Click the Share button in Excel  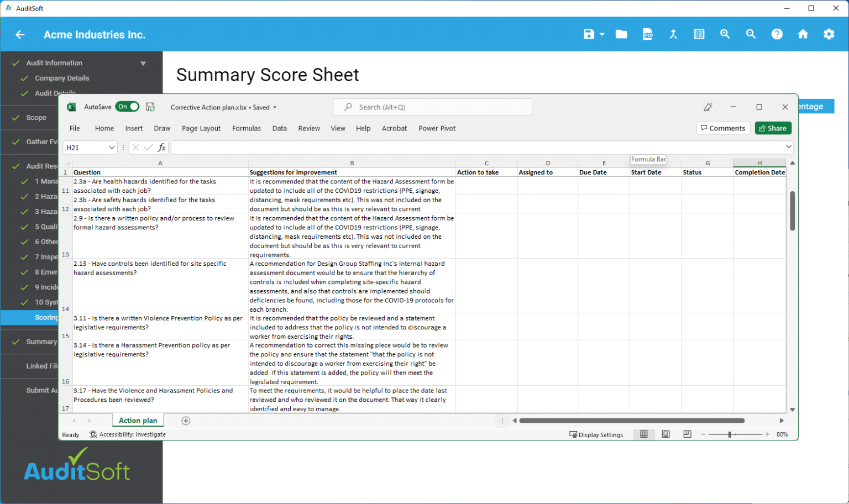pos(773,128)
